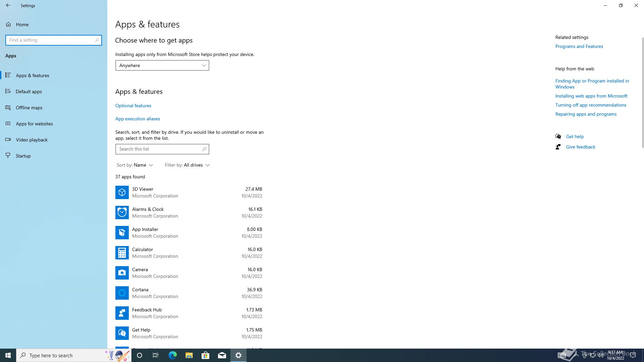644x362 pixels.
Task: Select the App Installer entry name
Action: (145, 229)
